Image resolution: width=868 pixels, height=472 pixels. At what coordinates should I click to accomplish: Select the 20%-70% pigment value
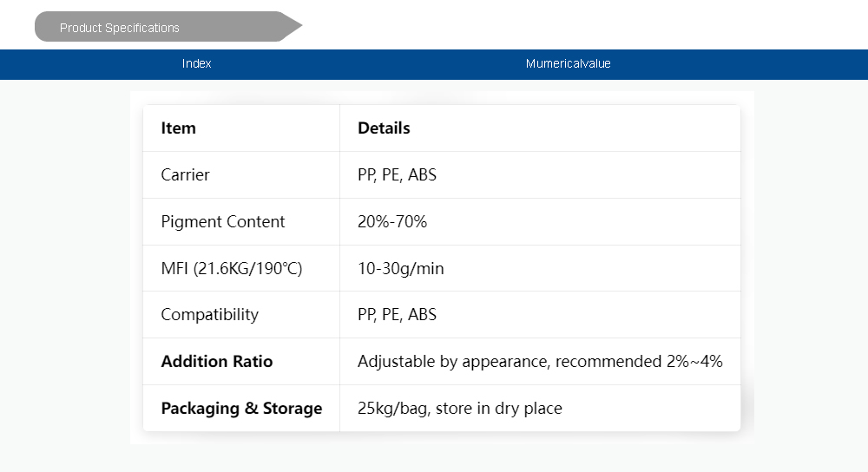click(392, 222)
